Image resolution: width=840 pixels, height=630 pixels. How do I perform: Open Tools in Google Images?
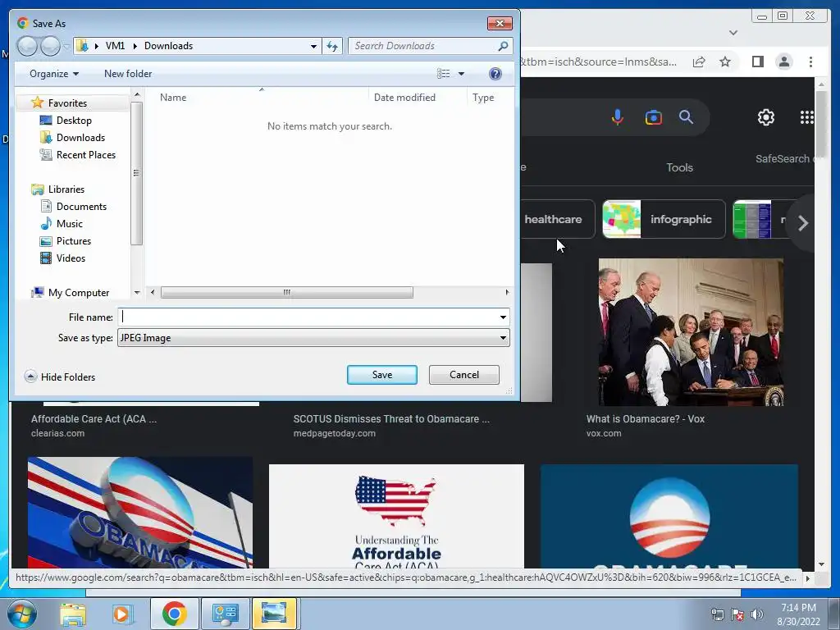coord(679,167)
